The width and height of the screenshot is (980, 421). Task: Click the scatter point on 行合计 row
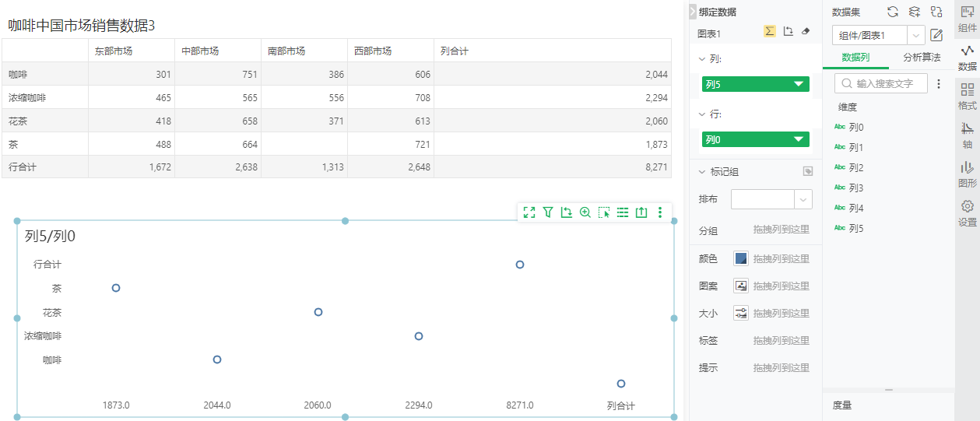[x=520, y=265]
